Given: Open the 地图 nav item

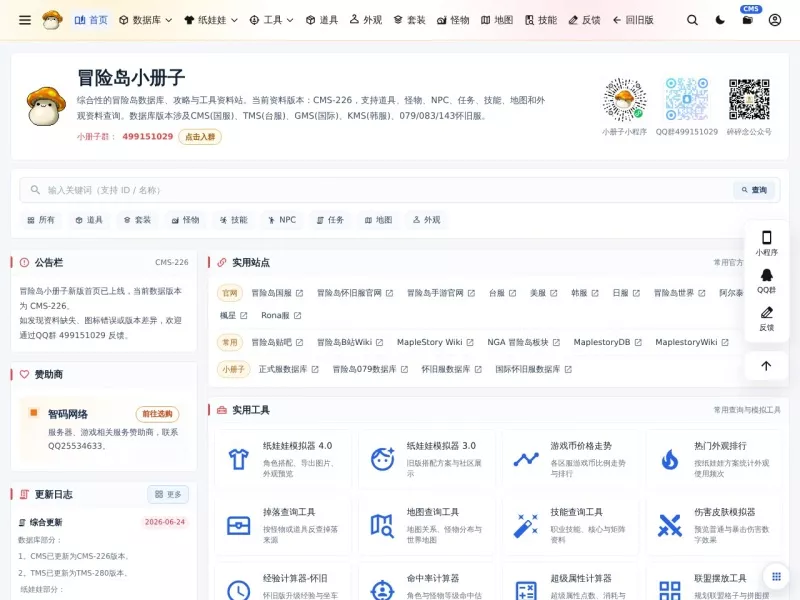Looking at the screenshot, I should click(497, 20).
